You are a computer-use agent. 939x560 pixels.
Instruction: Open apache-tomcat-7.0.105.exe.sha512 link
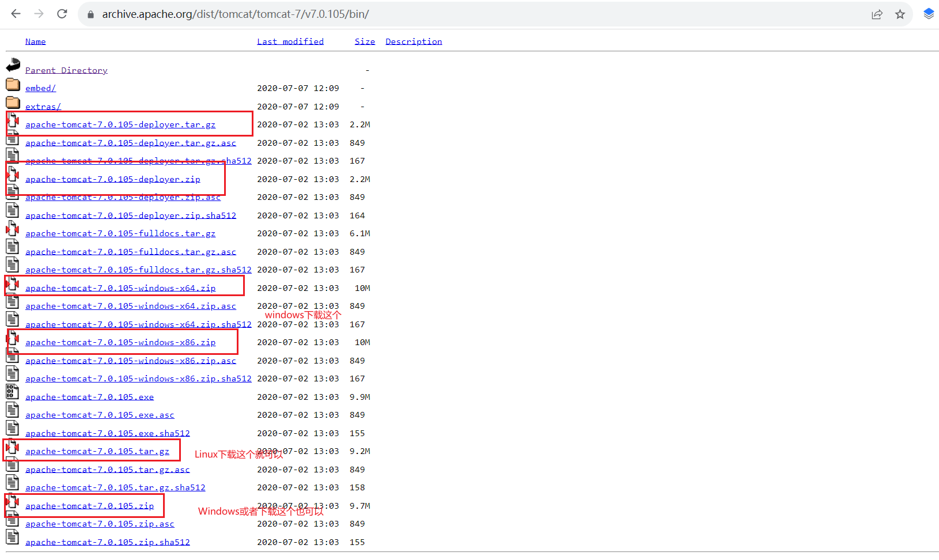pos(108,433)
